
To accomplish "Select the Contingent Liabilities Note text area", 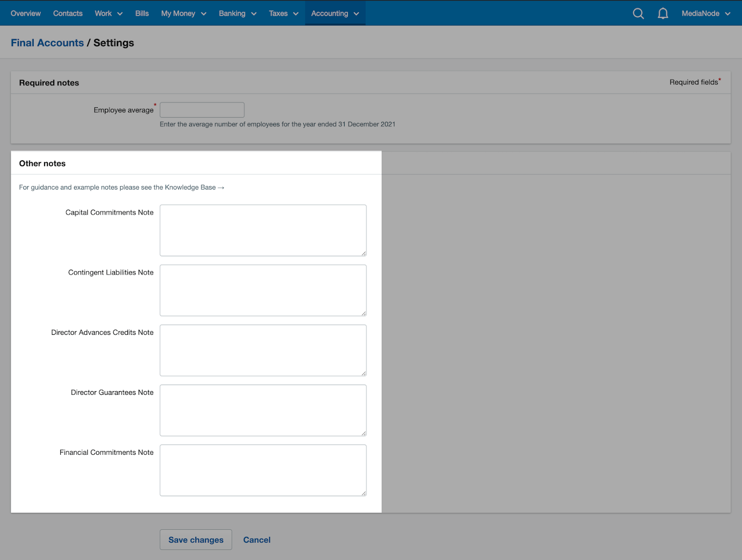I will 262,290.
